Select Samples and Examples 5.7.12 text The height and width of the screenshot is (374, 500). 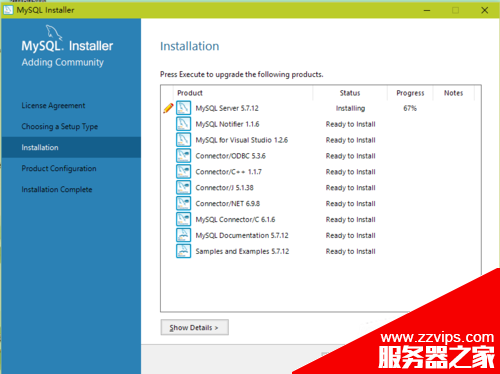[x=242, y=251]
